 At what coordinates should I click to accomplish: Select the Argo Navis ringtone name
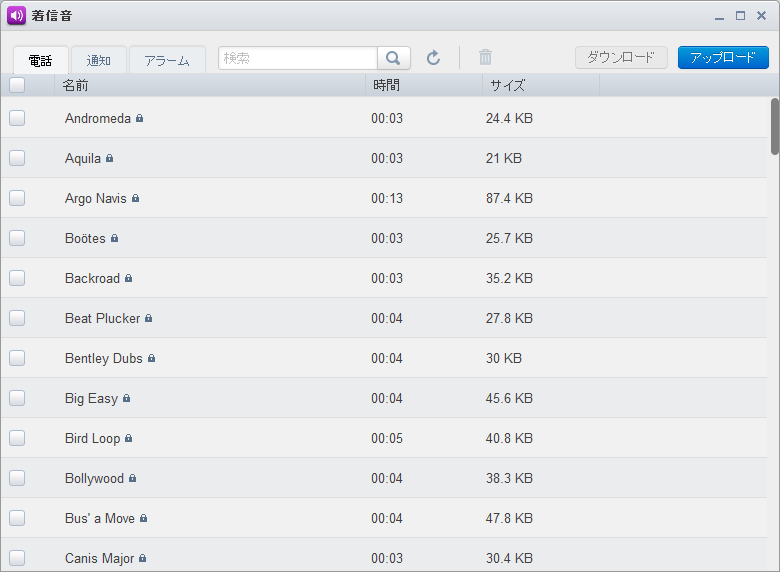[96, 198]
